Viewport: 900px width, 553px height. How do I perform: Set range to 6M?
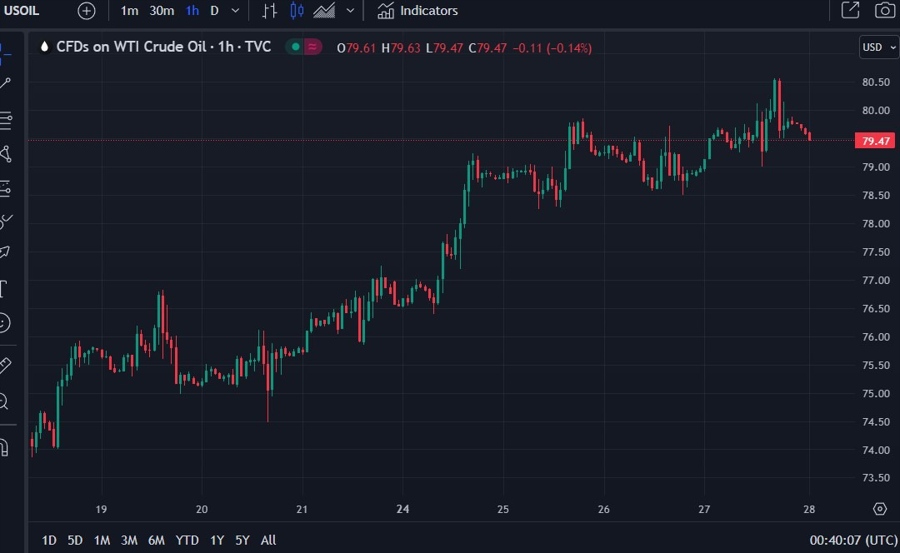[x=156, y=540]
